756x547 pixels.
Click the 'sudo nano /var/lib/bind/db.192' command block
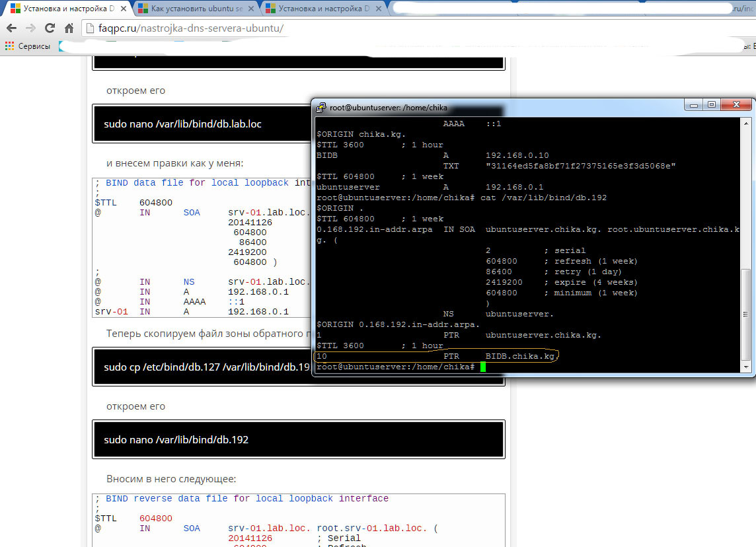tap(299, 439)
